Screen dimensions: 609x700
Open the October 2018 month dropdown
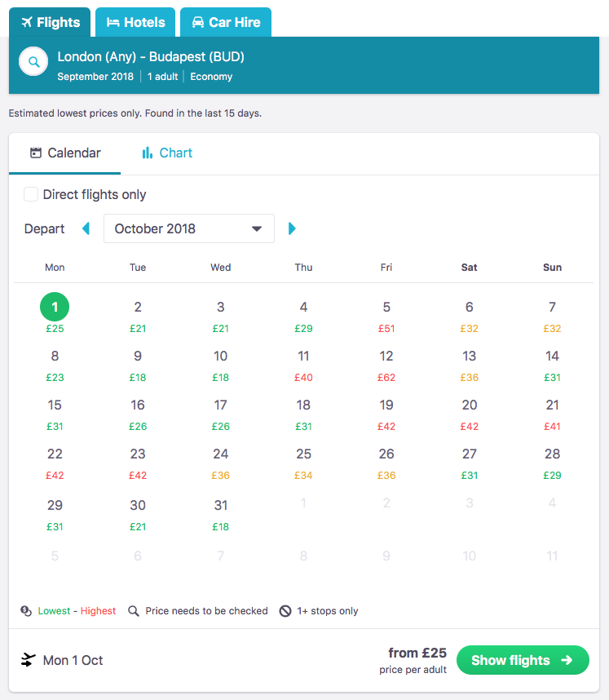click(188, 228)
